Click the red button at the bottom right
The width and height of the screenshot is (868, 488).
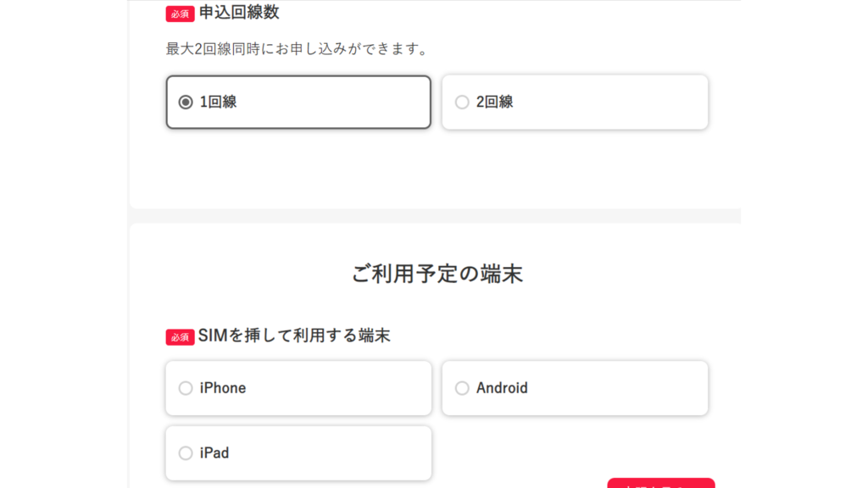tap(661, 483)
